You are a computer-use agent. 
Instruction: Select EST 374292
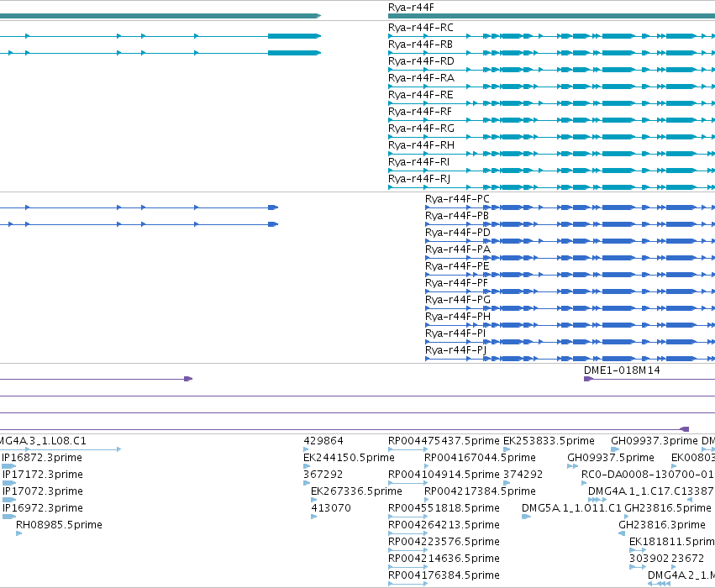click(x=523, y=475)
